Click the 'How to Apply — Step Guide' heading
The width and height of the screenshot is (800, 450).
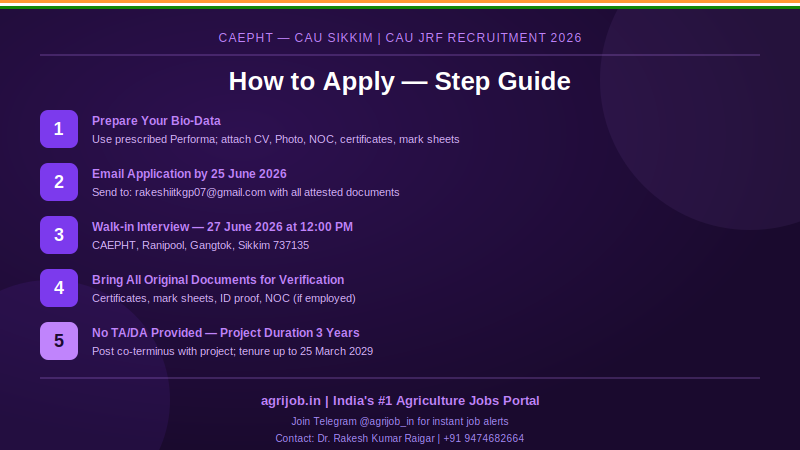click(x=399, y=82)
